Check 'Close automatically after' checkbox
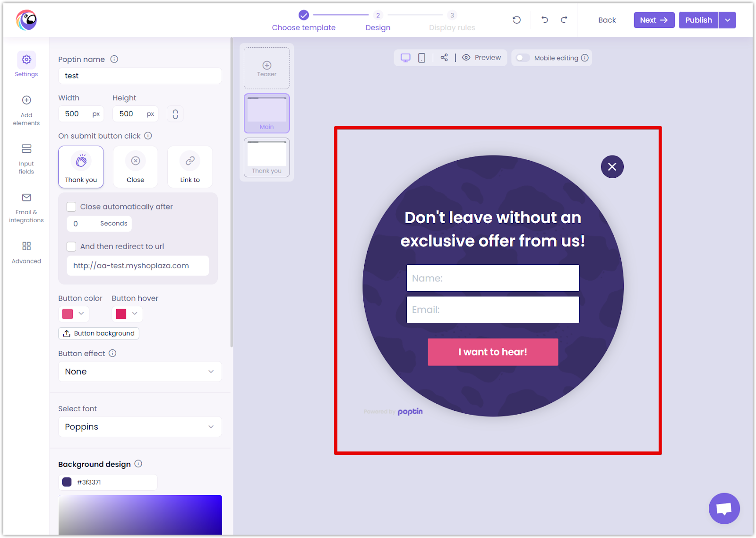756x538 pixels. coord(71,207)
